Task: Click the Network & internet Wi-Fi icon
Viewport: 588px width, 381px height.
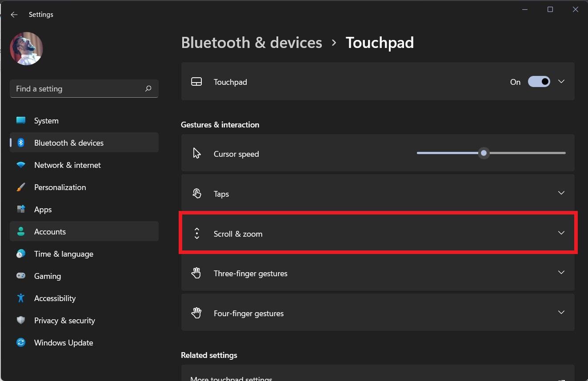Action: (21, 165)
